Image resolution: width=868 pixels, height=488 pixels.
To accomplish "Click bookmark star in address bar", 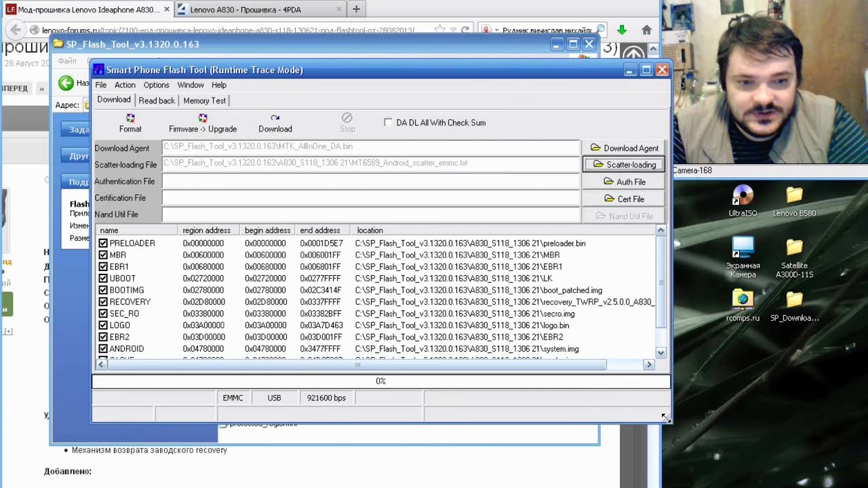I will click(x=439, y=30).
